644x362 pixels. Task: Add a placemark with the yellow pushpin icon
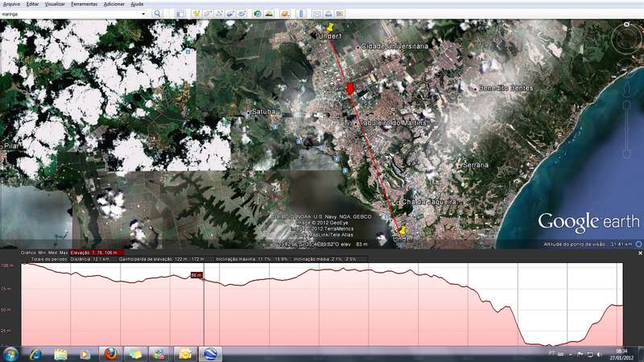pos(196,14)
